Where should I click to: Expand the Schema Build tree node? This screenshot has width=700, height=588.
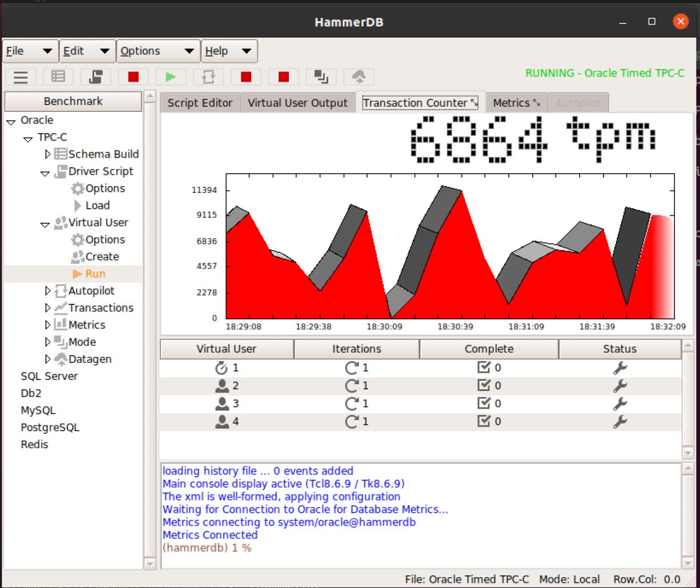[x=47, y=154]
